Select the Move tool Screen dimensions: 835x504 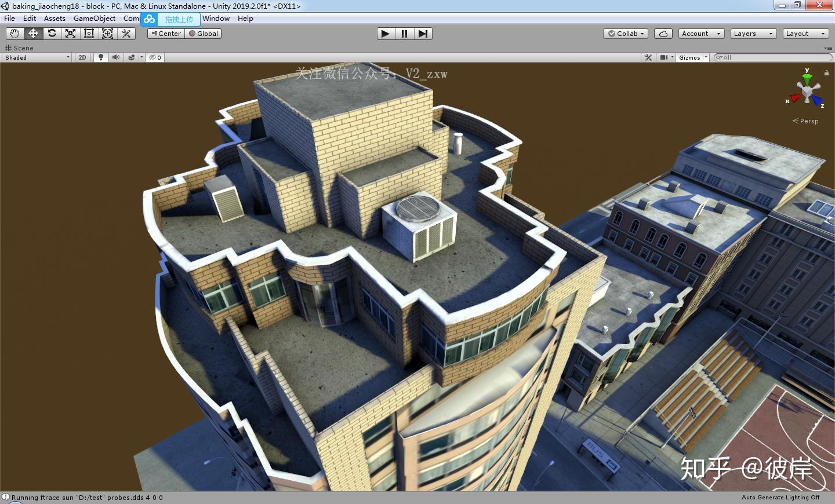pos(33,34)
